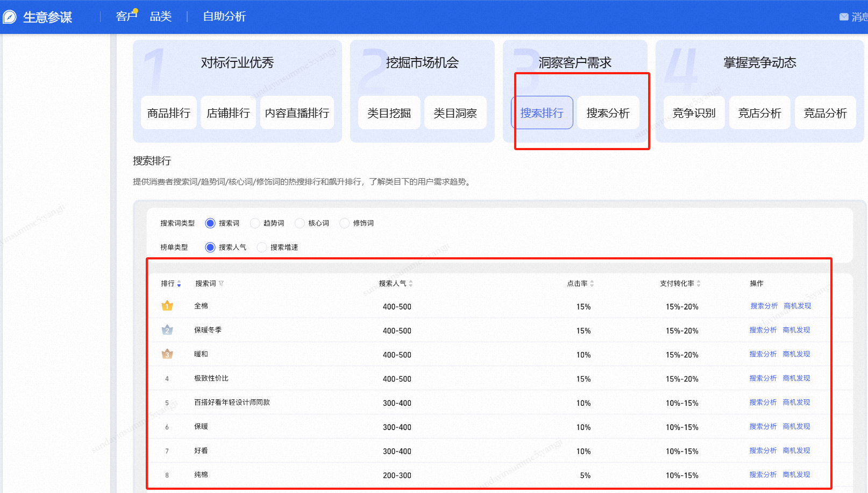The width and height of the screenshot is (868, 493).
Task: Select the 趋势词 radio button
Action: 255,223
